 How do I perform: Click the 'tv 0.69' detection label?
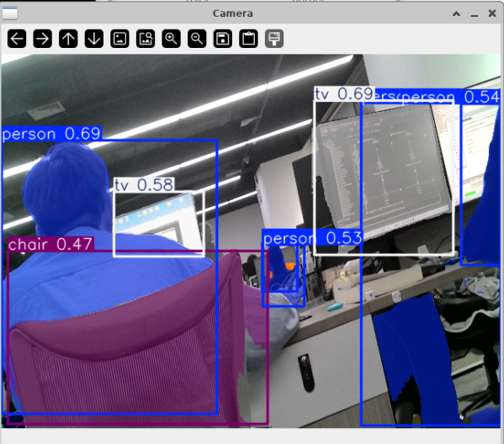click(x=344, y=94)
